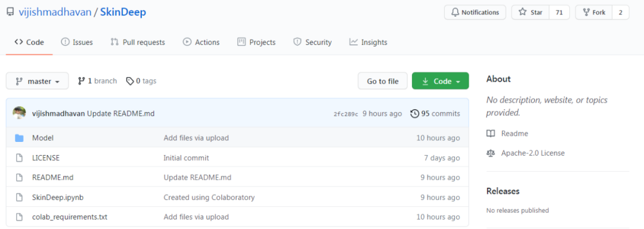
Task: Click the Notifications bell button
Action: click(475, 13)
